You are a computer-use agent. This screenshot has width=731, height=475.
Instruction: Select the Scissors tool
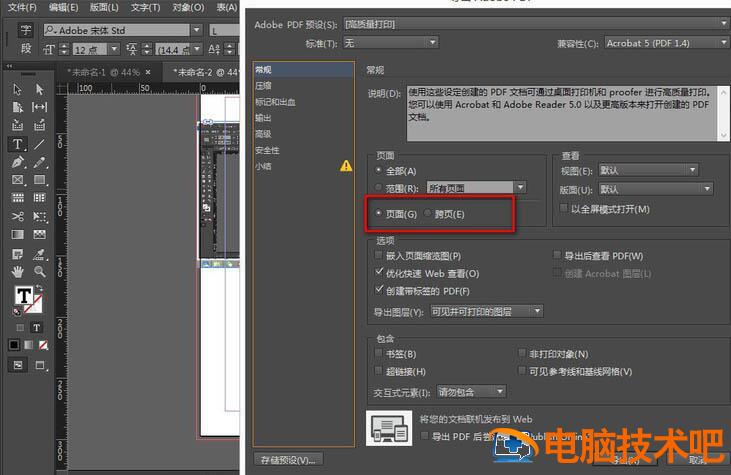coord(17,216)
